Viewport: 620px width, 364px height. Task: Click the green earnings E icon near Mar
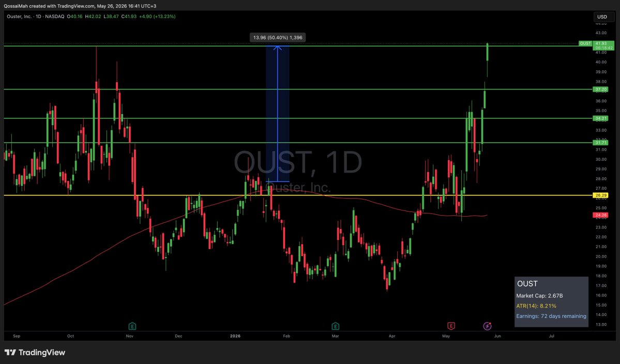pos(335,326)
